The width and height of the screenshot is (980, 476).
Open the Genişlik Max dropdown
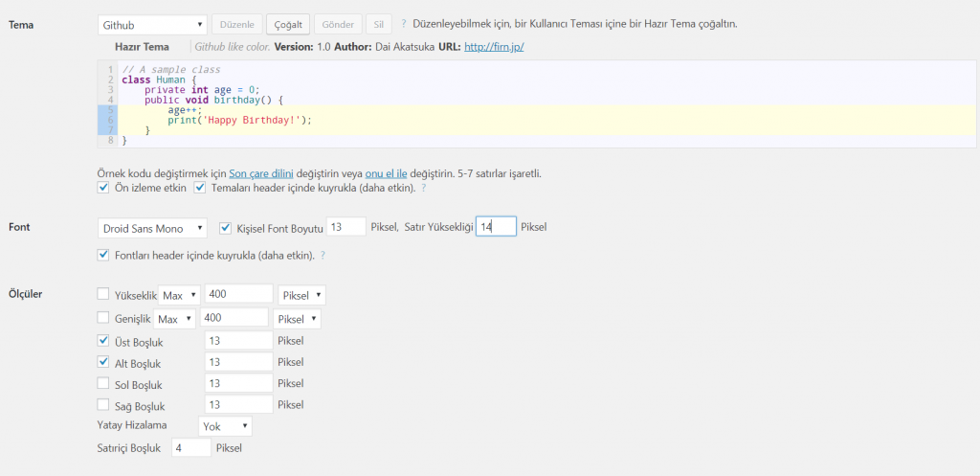pos(175,318)
